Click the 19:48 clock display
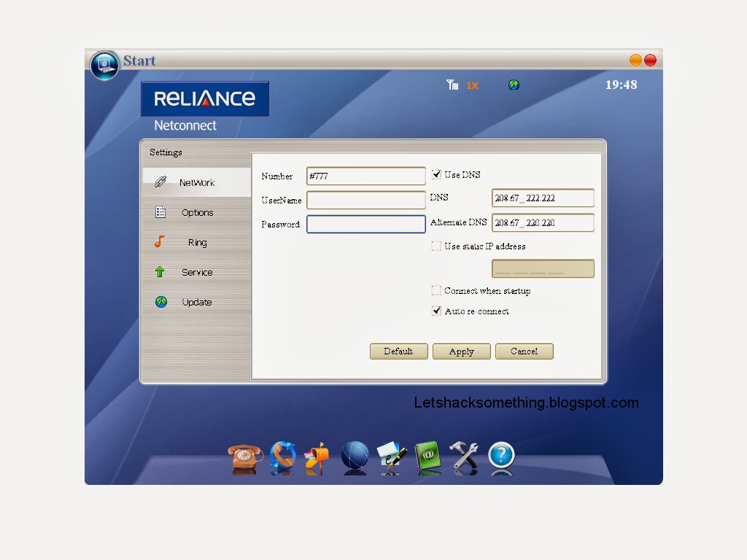747x560 pixels. coord(622,85)
